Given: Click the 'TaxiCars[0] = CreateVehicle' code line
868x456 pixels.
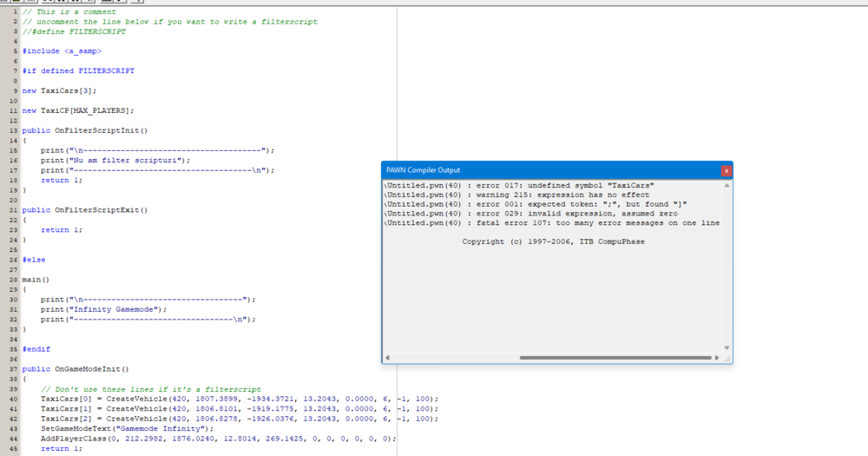Looking at the screenshot, I should tap(240, 399).
